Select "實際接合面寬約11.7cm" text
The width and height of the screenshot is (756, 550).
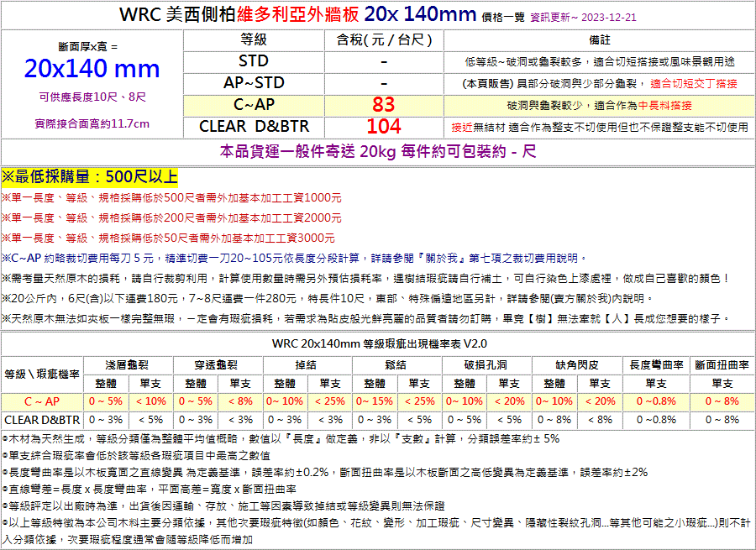92,124
